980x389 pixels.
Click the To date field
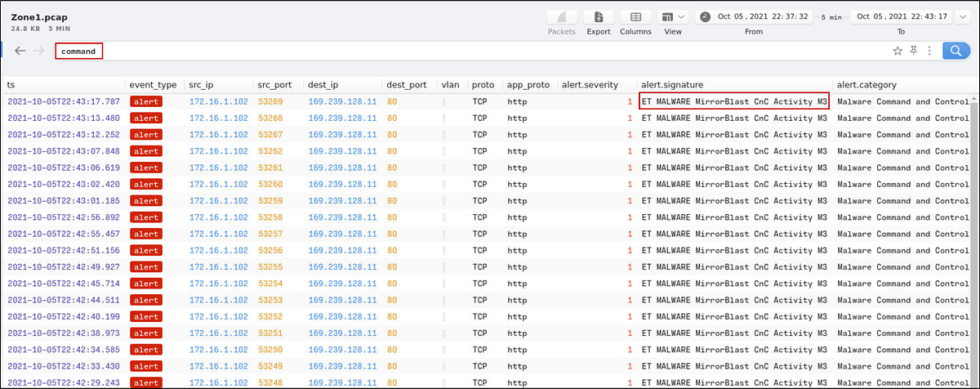point(901,16)
